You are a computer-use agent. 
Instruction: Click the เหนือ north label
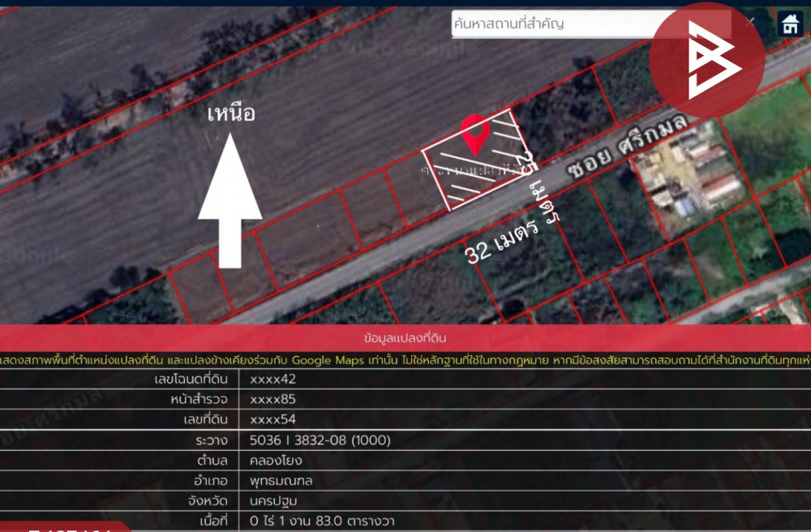[x=230, y=114]
